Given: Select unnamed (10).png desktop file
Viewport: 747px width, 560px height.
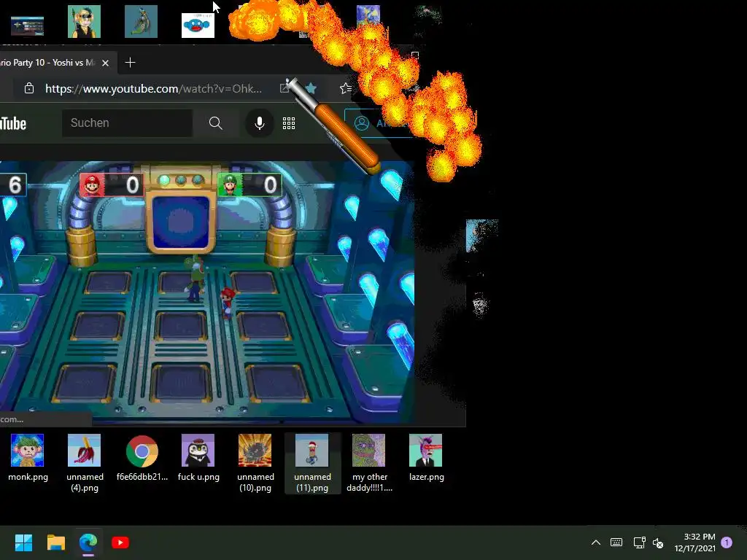Looking at the screenshot, I should [255, 463].
